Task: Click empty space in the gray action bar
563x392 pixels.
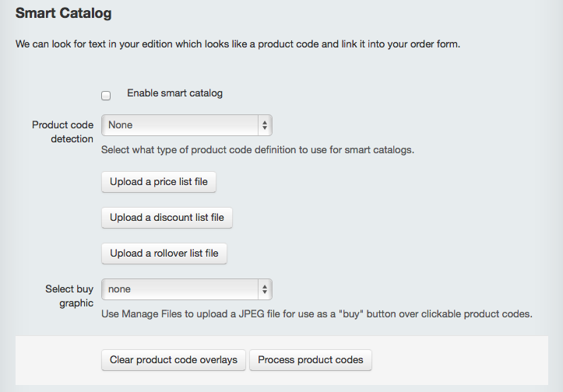Action: [x=459, y=360]
